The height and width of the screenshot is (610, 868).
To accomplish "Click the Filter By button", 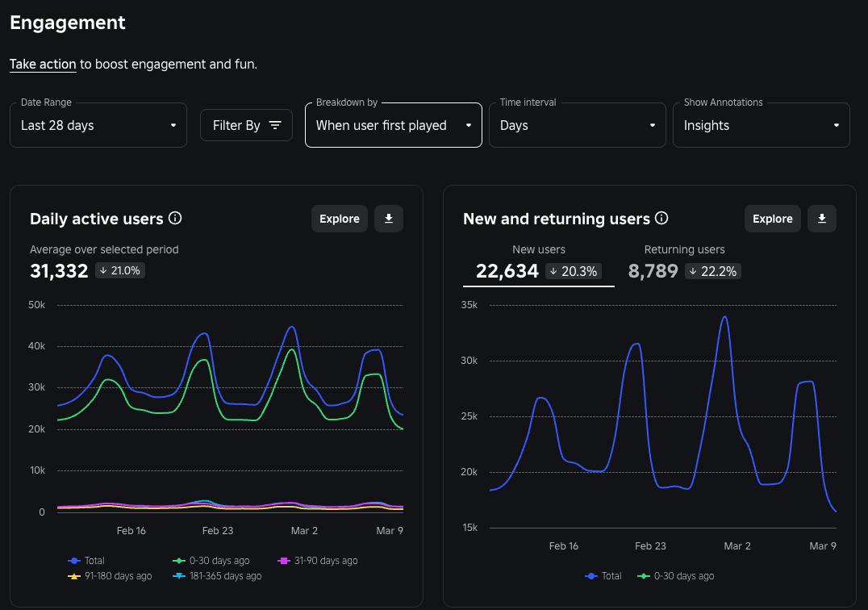I will click(246, 125).
